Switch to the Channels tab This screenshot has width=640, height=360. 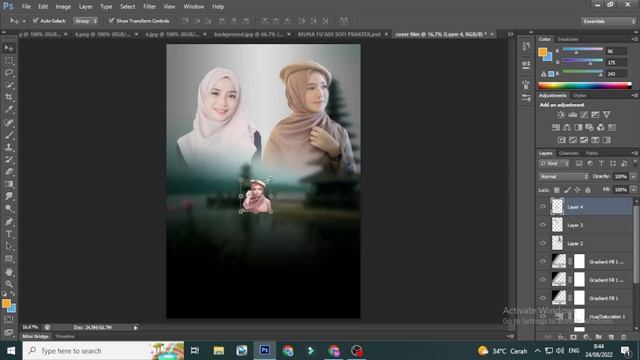(569, 153)
